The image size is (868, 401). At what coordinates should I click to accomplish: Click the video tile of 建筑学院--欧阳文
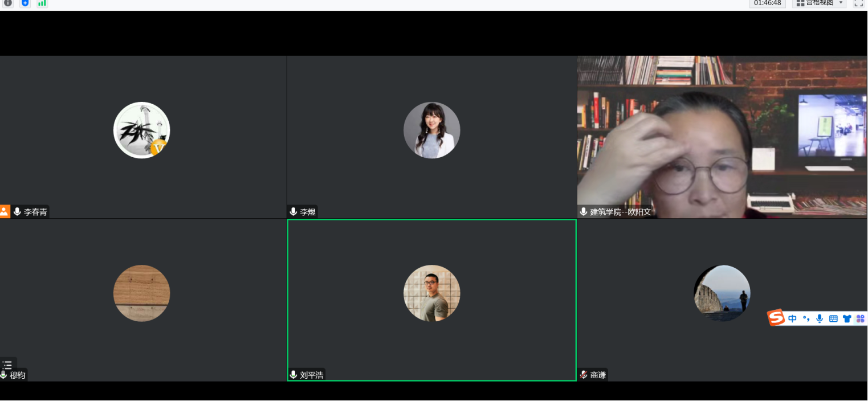722,137
